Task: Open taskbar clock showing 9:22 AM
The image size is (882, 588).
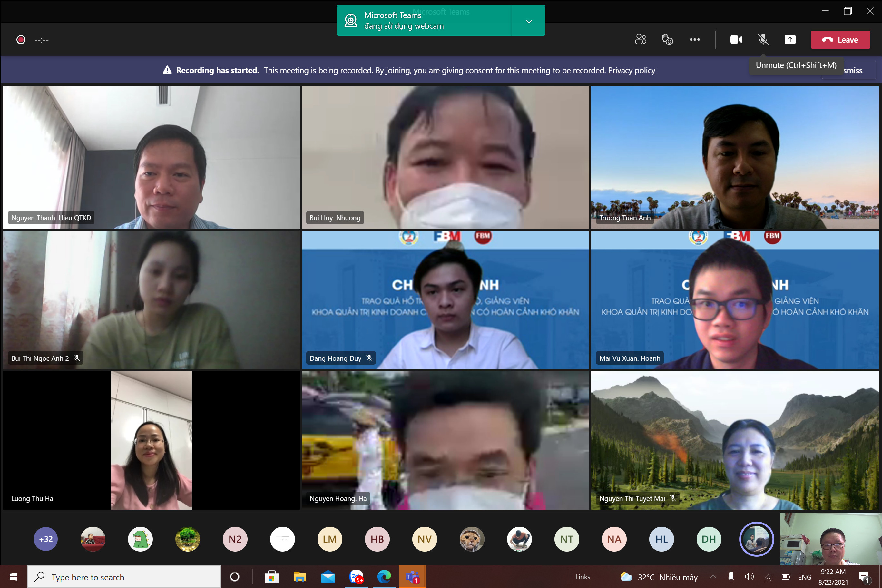Action: [833, 577]
